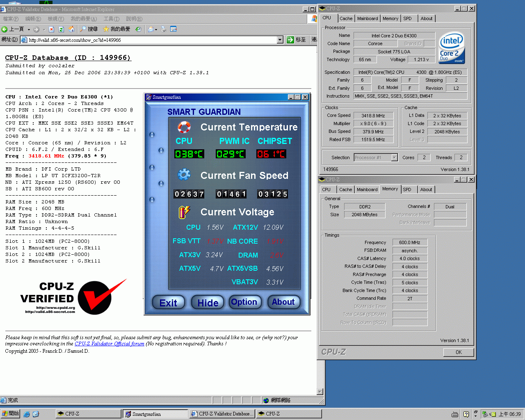Click Exit in Smartguardian
Viewport: 525px width, 420px height.
[x=168, y=303]
